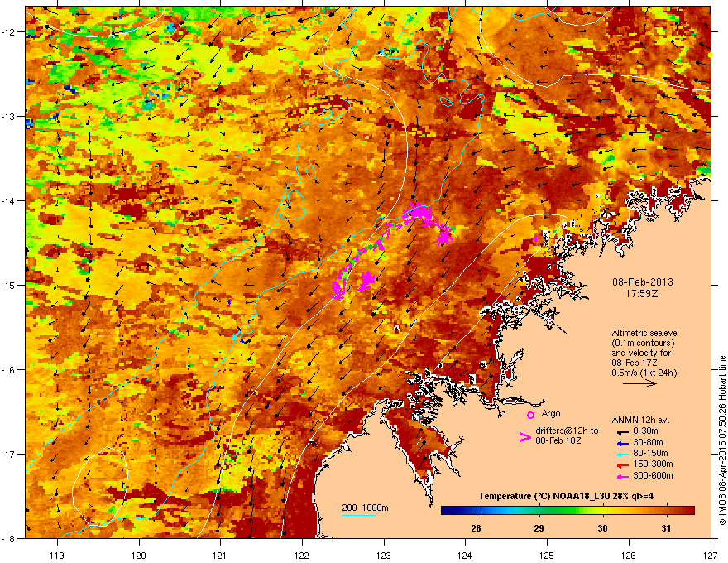This screenshot has width=728, height=563.
Task: Click the '0-30m' depth label
Action: coord(645,431)
